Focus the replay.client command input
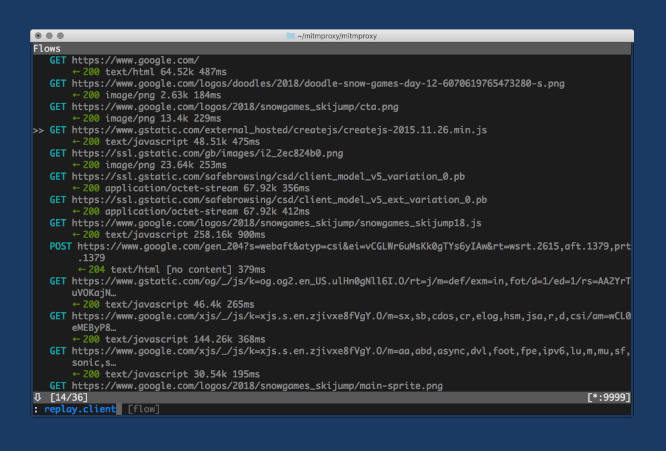Viewport: 666px width, 451px height. pos(80,409)
